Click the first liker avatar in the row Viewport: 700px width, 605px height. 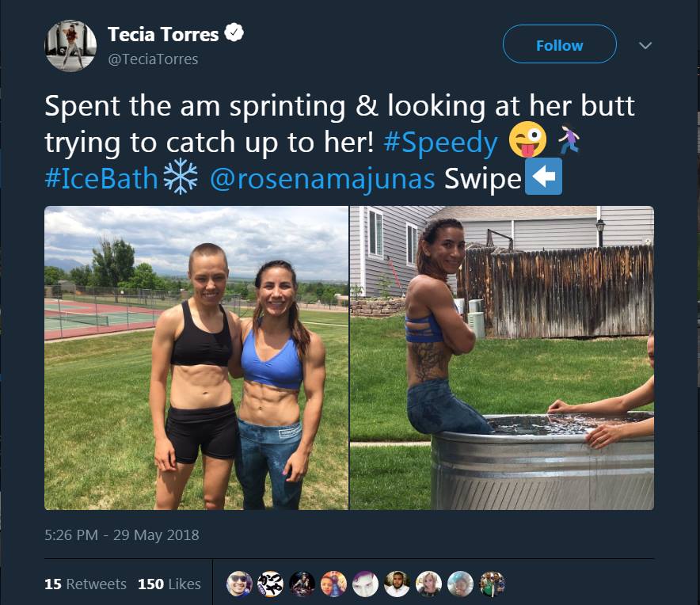tap(238, 584)
